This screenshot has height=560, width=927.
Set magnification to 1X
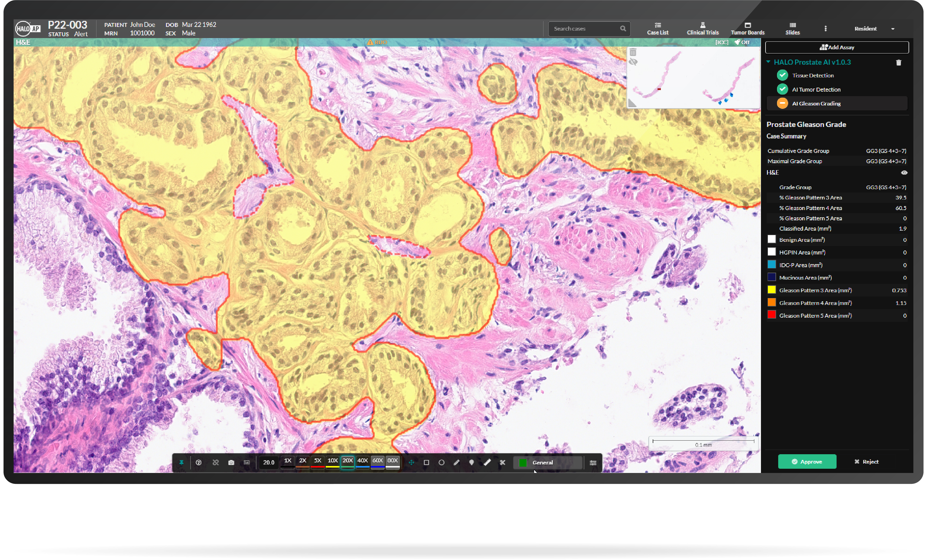(x=287, y=462)
